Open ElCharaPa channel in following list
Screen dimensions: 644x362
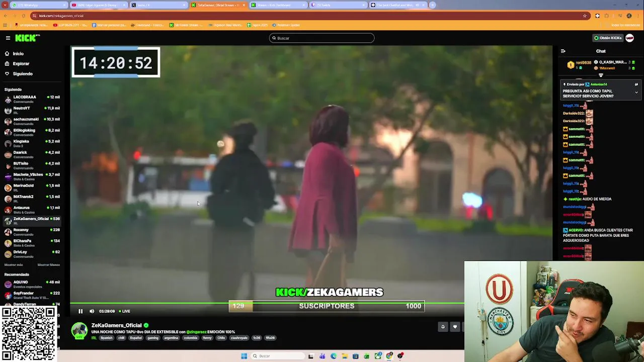point(32,242)
